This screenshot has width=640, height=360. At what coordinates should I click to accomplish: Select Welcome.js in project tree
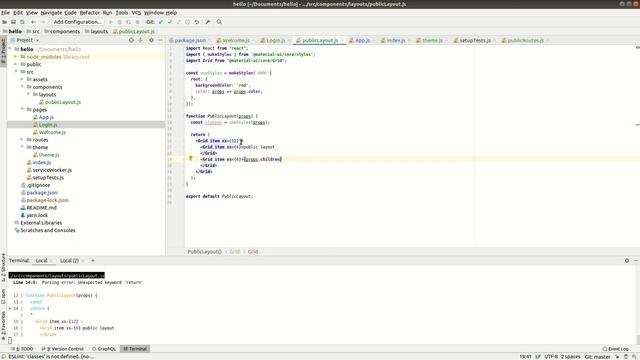click(x=52, y=132)
